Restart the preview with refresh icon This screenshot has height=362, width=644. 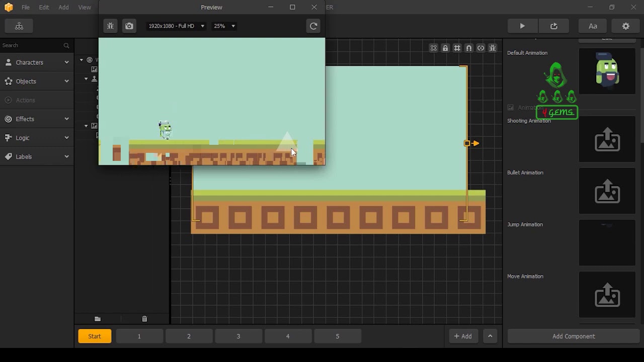(313, 26)
